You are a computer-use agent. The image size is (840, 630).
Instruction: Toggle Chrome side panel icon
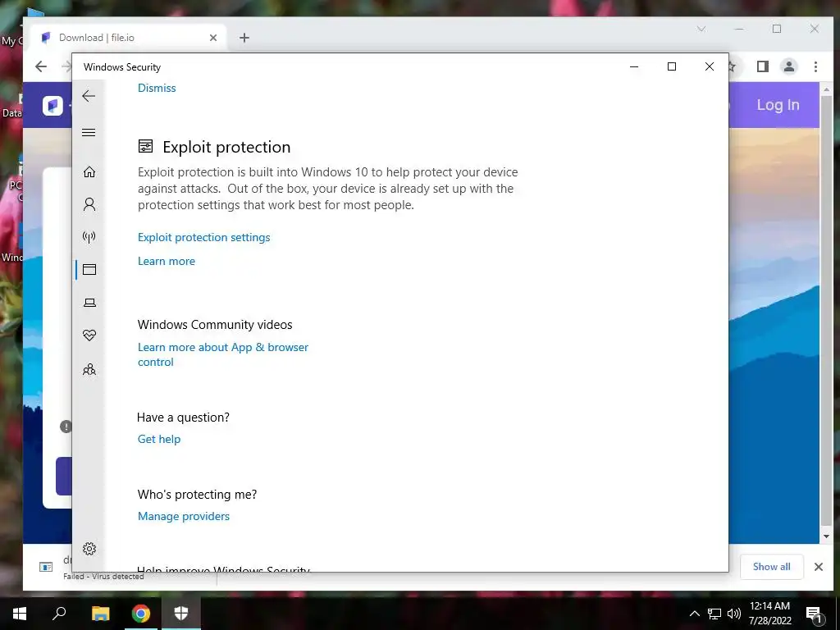(763, 66)
